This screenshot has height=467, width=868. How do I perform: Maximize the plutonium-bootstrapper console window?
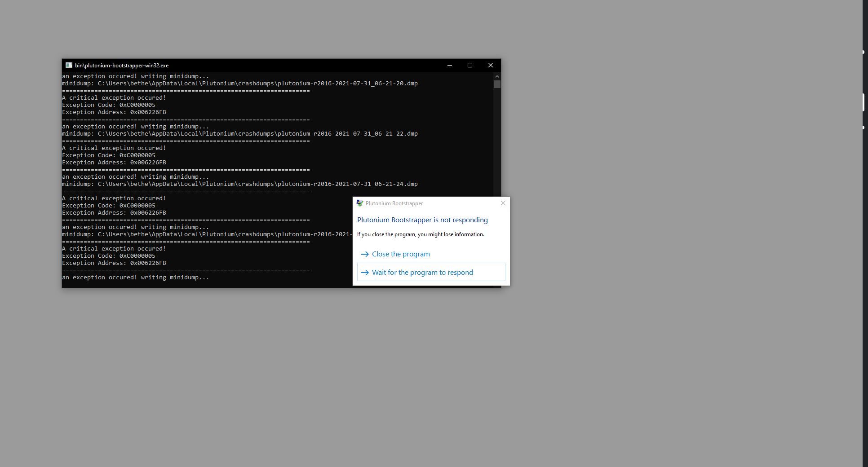click(x=470, y=66)
